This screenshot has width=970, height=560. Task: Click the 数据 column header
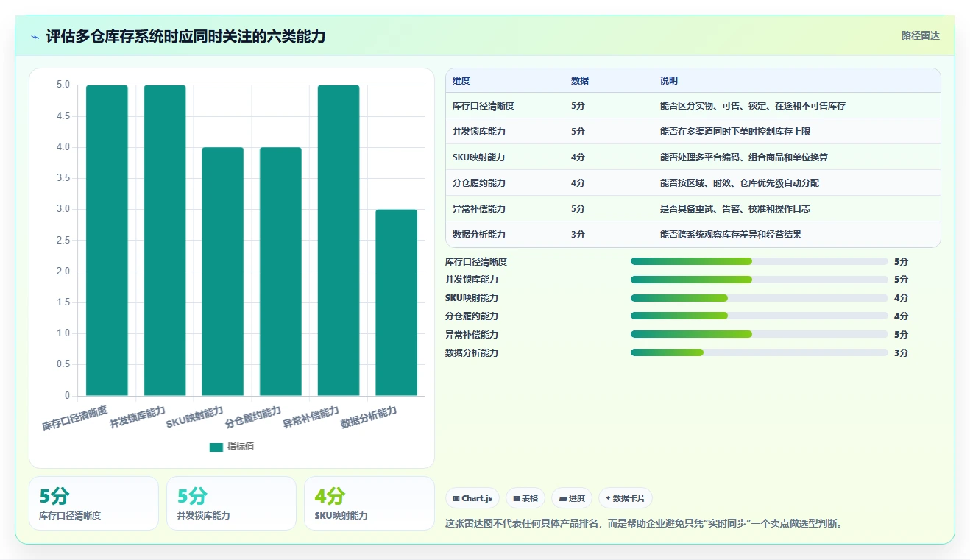coord(580,80)
